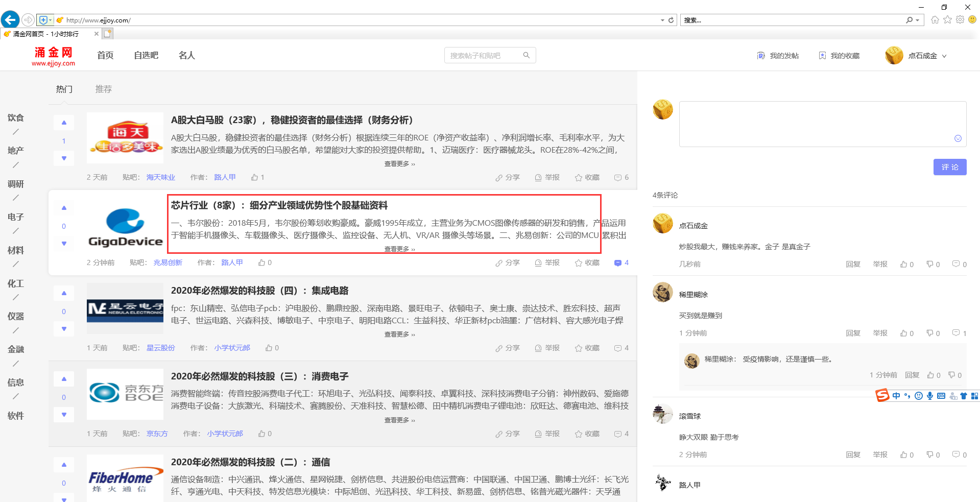This screenshot has height=502, width=980.
Task: Share the 芯片行业 post
Action: (x=507, y=262)
